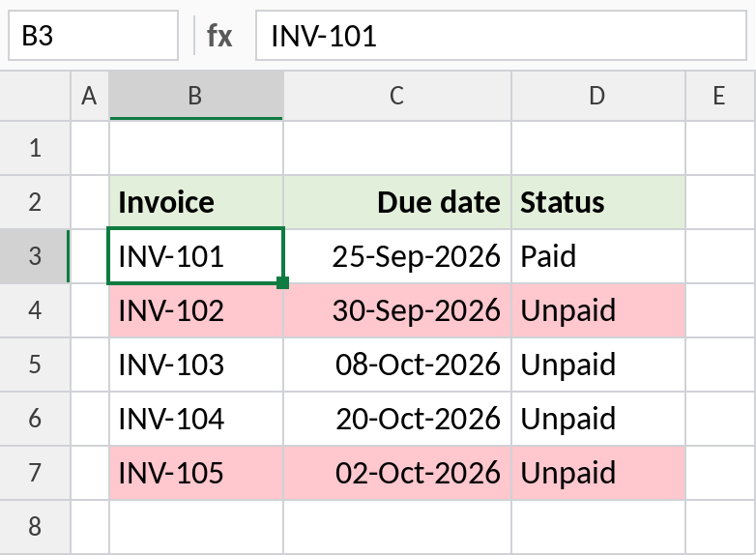Select the Unpaid status for INV-103

click(598, 365)
